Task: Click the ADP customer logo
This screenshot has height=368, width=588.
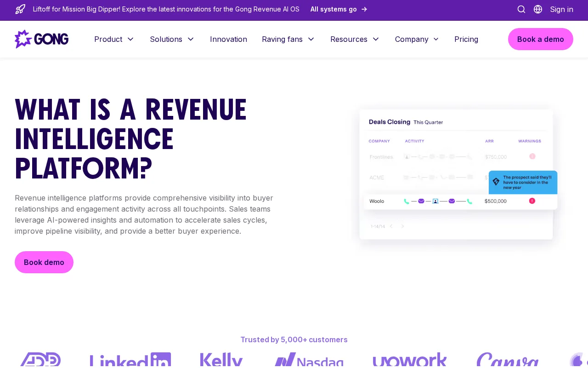Action: pos(40,360)
